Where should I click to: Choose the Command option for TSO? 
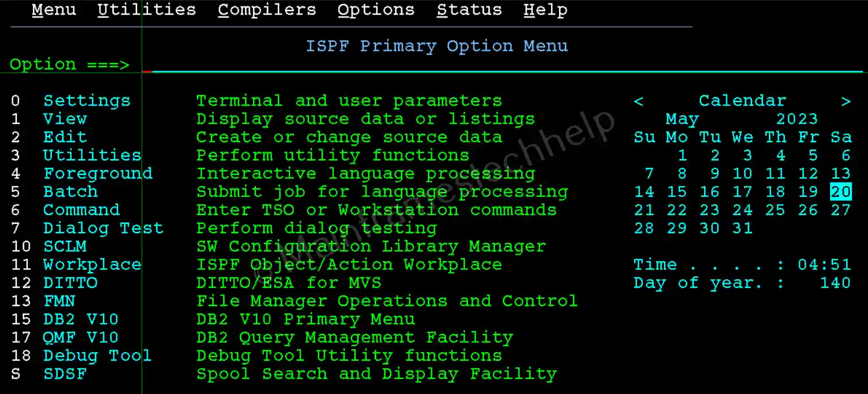(x=81, y=210)
